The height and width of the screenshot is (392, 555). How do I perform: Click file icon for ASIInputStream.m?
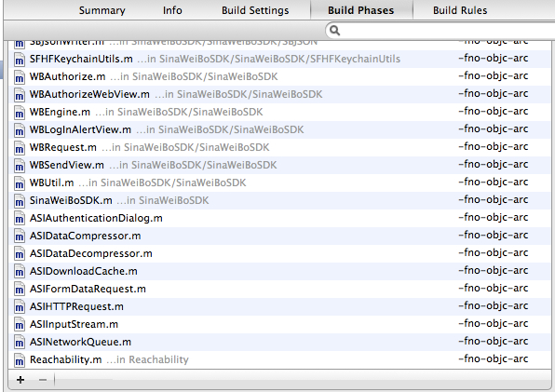click(20, 325)
